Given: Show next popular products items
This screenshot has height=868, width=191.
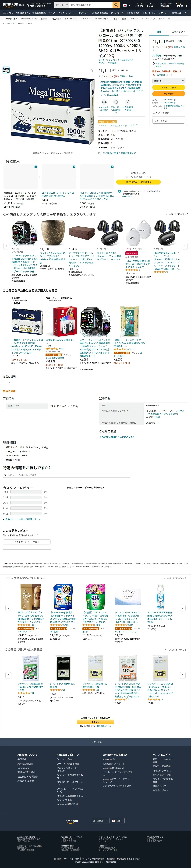Looking at the screenshot, I should 183,675.
